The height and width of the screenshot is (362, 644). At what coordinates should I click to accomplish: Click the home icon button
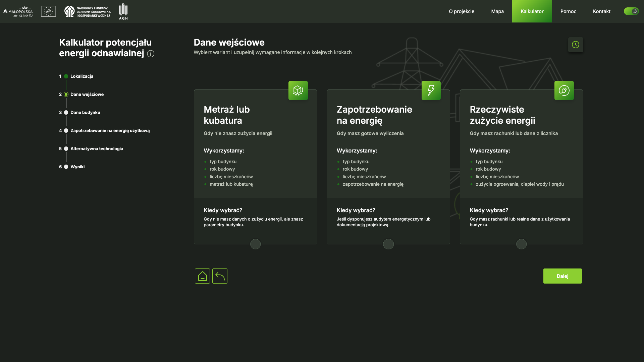(202, 276)
